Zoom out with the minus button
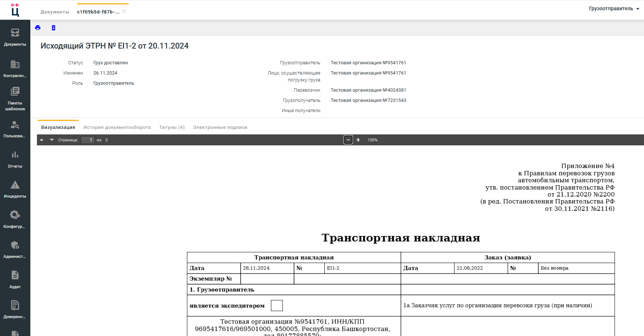The image size is (644, 336). pyautogui.click(x=348, y=140)
